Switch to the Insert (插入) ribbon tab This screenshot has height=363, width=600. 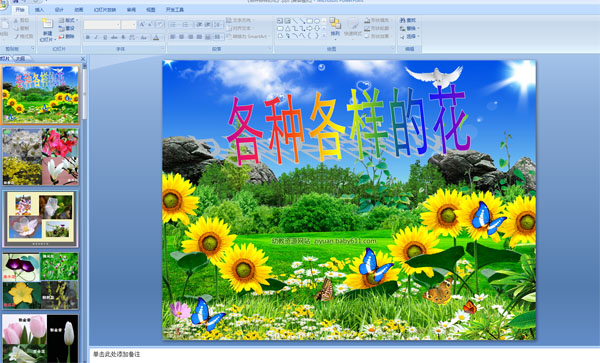[39, 10]
